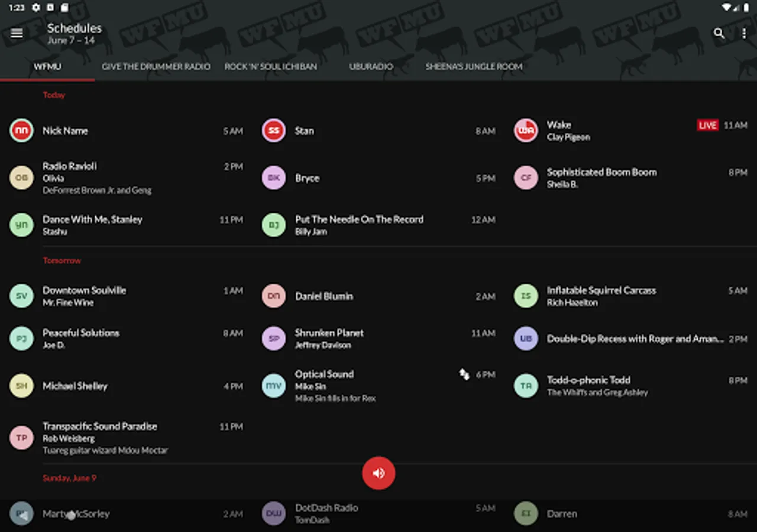Tap the Optical Sound avatar
The height and width of the screenshot is (532, 757).
click(274, 386)
